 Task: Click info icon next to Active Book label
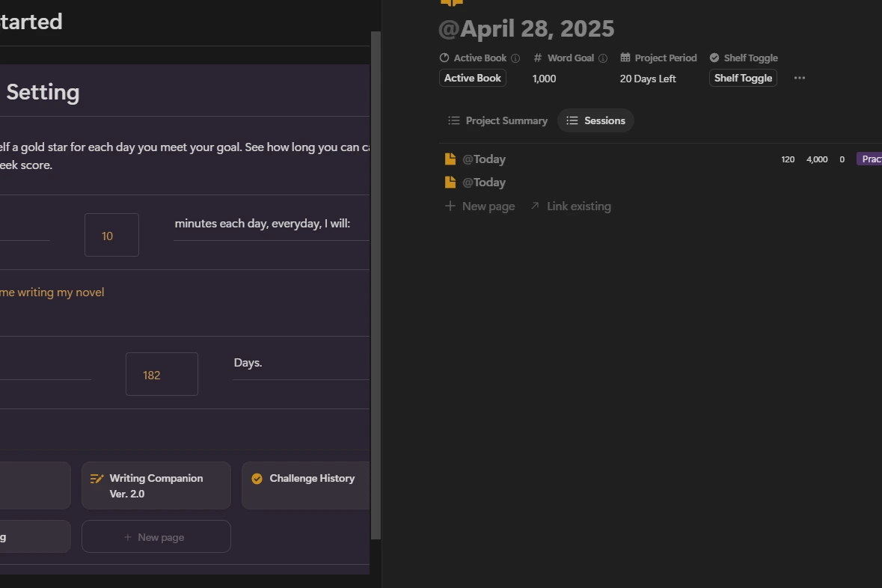tap(515, 58)
